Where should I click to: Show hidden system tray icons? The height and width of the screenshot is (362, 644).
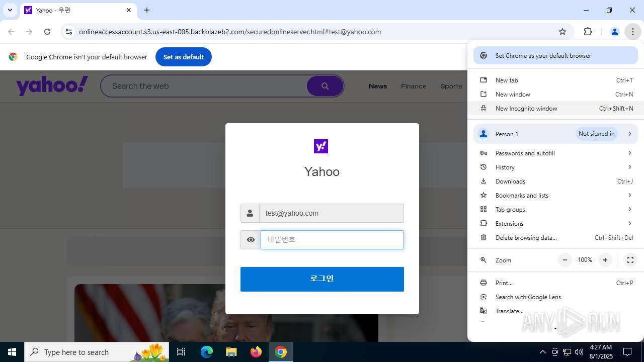[542, 352]
